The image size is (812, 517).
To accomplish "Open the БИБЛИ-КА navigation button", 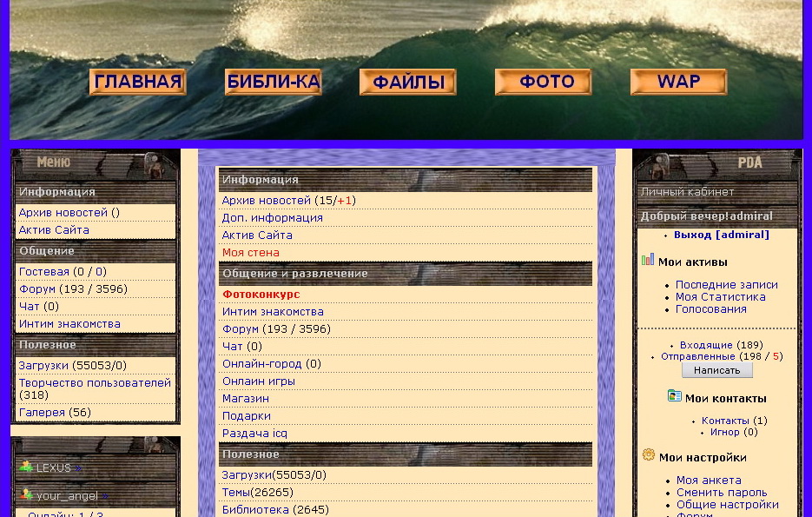I will click(274, 82).
